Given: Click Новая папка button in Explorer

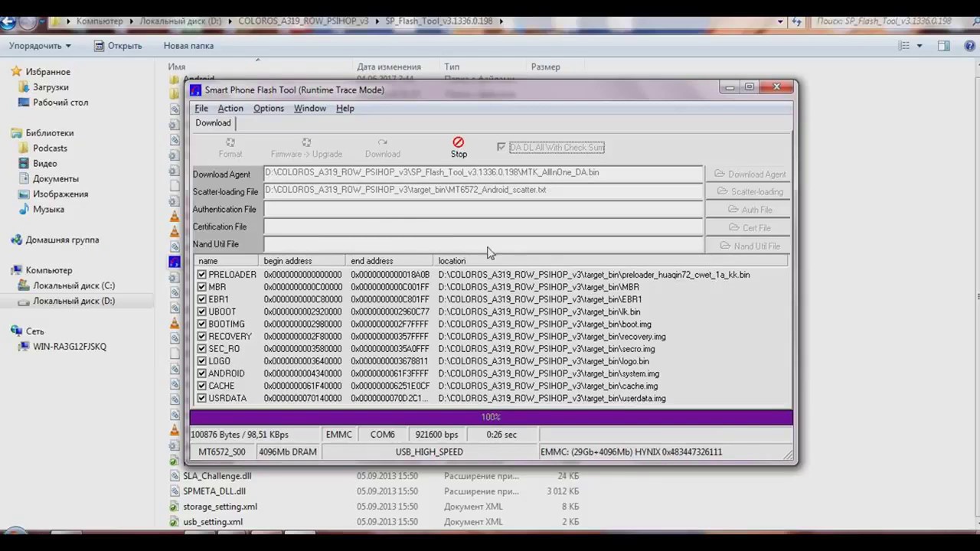Looking at the screenshot, I should [188, 46].
